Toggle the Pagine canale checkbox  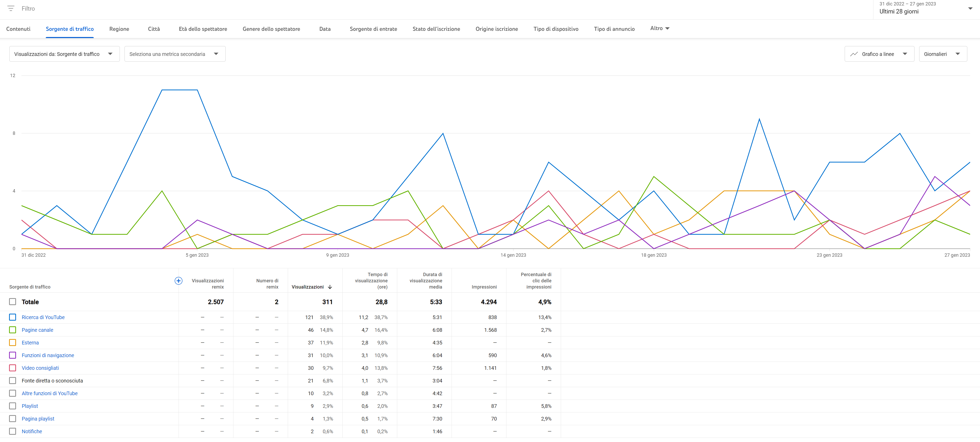(x=13, y=330)
